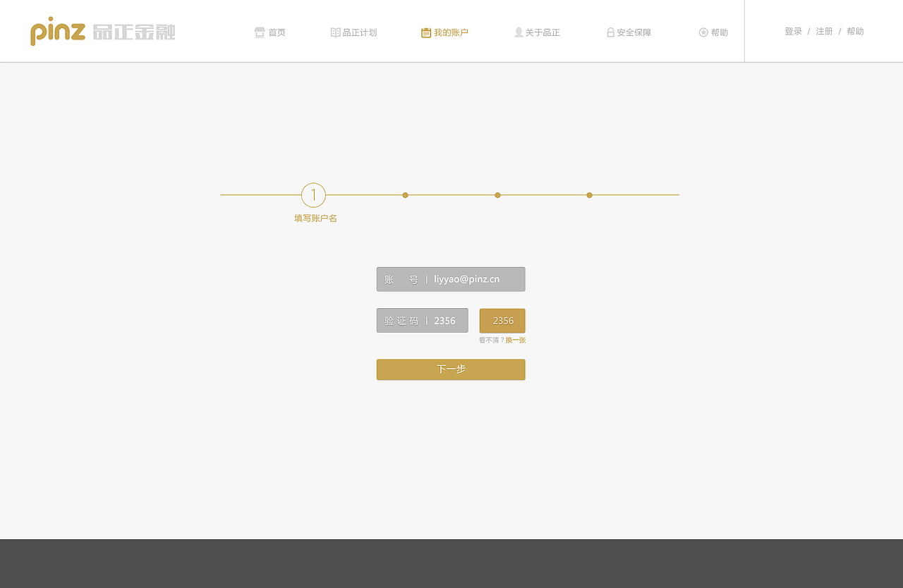Click the 看不清？ text

[492, 341]
